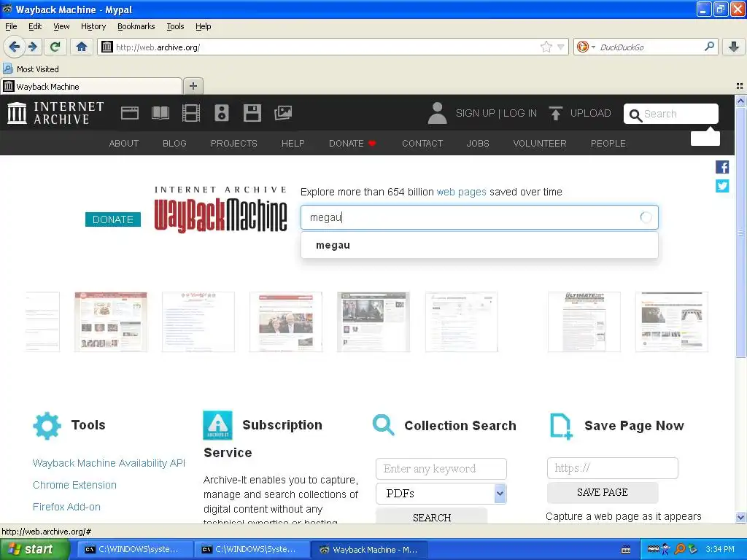The height and width of the screenshot is (560, 747).
Task: Click the Internet Archive logo
Action: (x=55, y=113)
